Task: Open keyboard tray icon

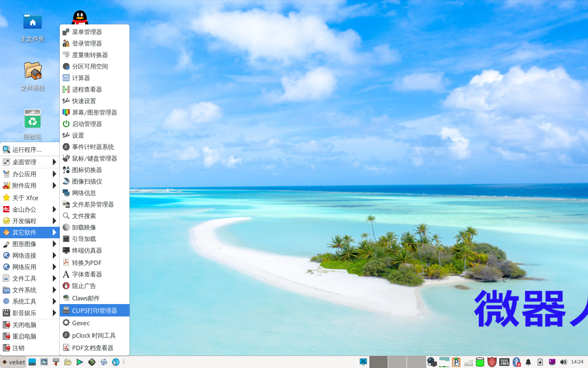Action: 504,362
